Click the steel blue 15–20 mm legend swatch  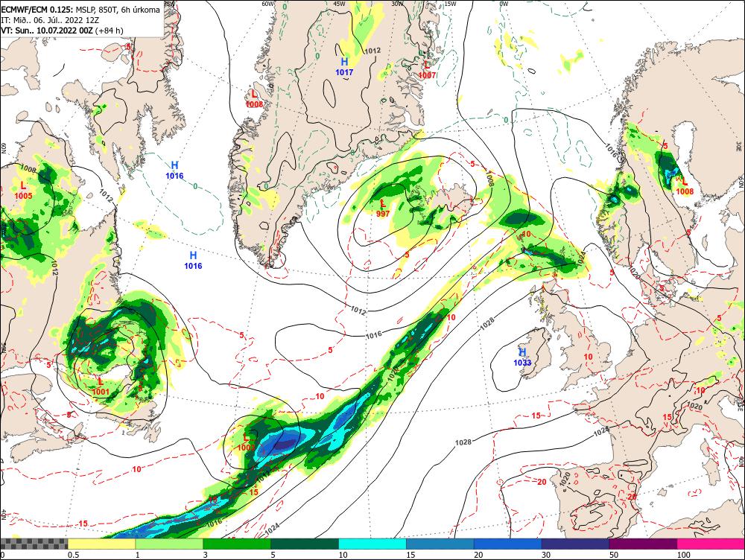pos(440,544)
